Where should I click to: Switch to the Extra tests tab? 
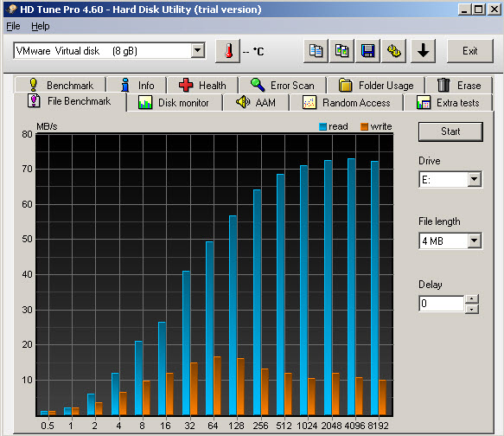tap(448, 103)
